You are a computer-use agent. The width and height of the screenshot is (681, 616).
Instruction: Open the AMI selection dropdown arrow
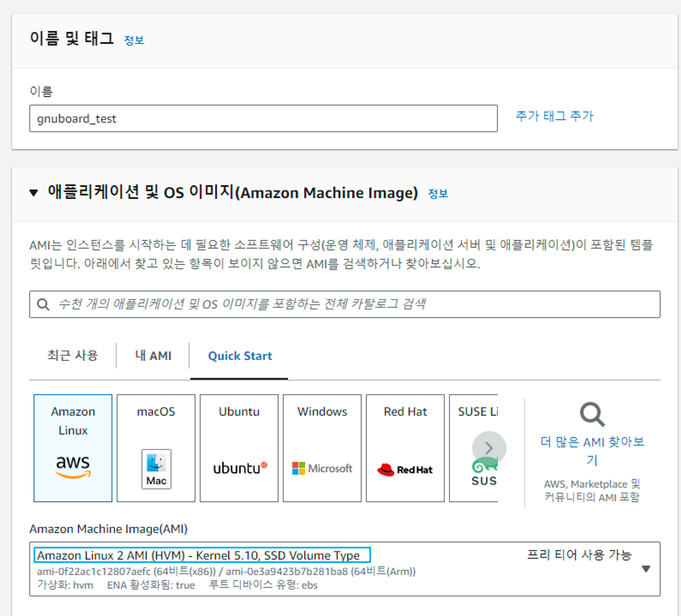tap(646, 569)
